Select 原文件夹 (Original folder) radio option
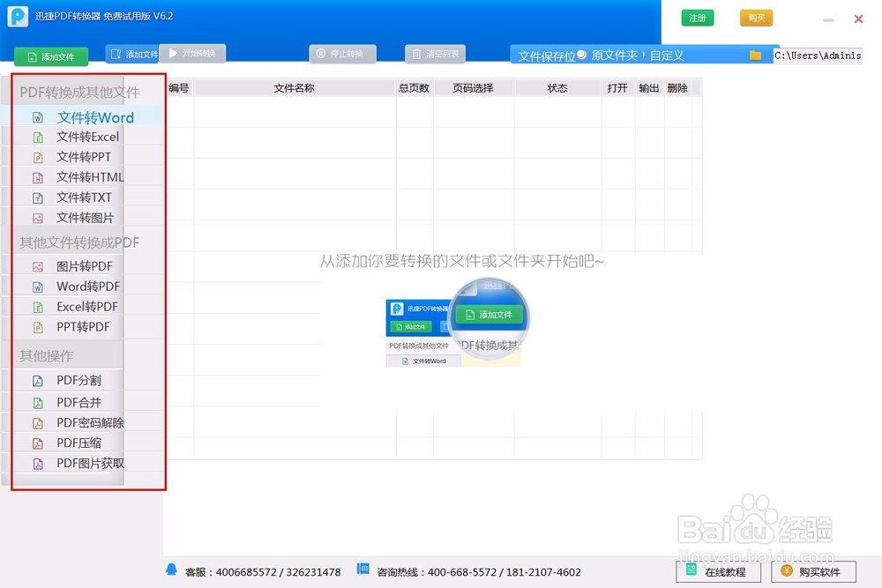The image size is (882, 588). [608, 55]
